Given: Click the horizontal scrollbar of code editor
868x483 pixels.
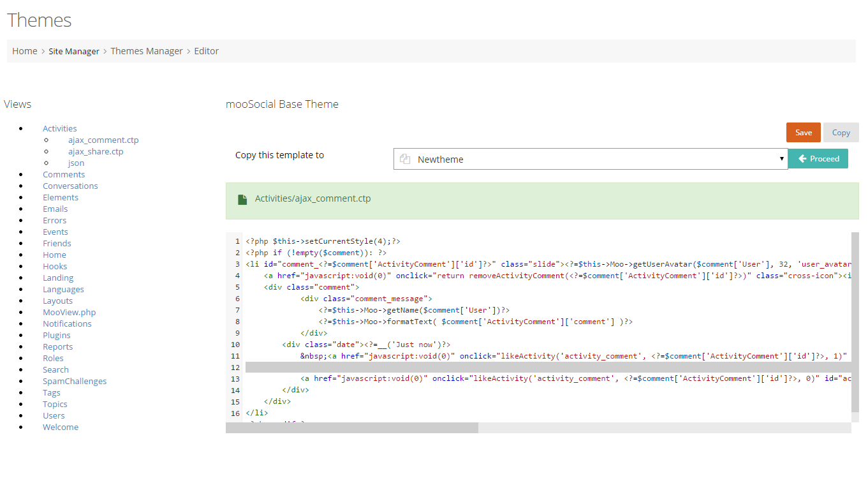Looking at the screenshot, I should coord(352,427).
